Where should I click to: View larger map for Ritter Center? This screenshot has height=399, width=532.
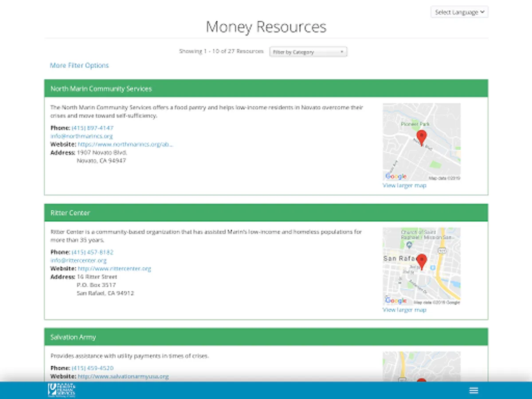click(x=404, y=309)
